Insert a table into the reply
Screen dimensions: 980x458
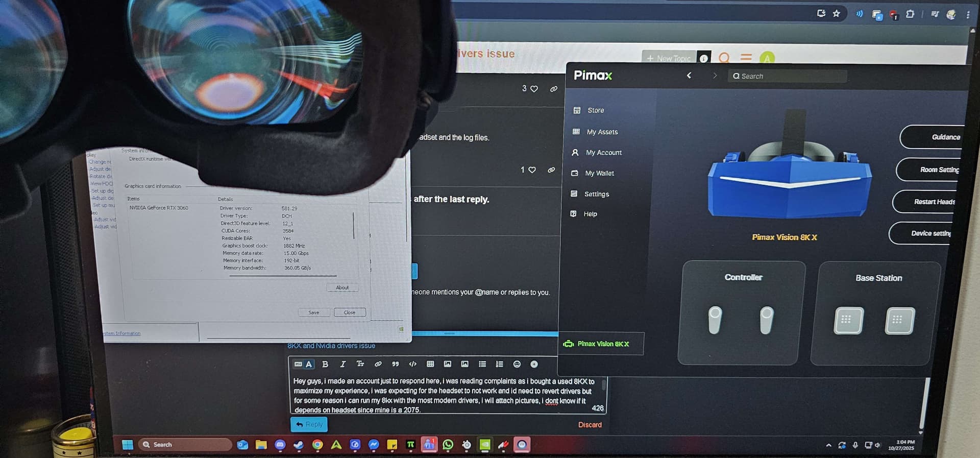(430, 364)
